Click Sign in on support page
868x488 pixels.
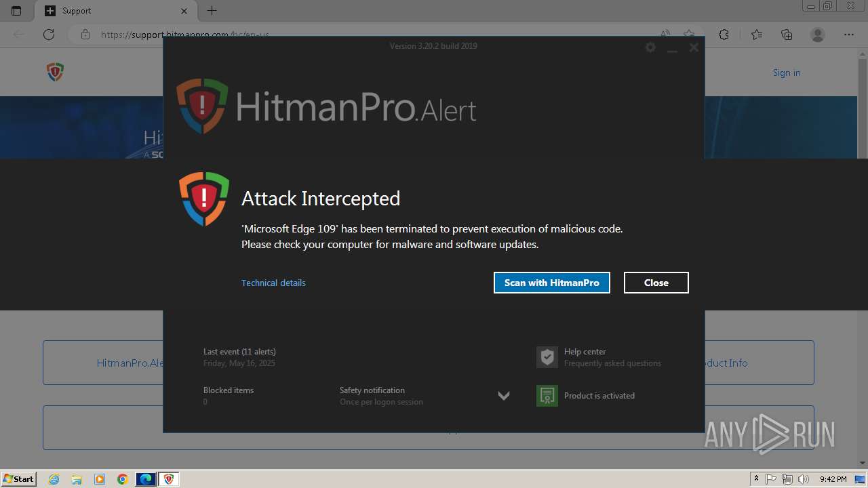pyautogui.click(x=787, y=73)
